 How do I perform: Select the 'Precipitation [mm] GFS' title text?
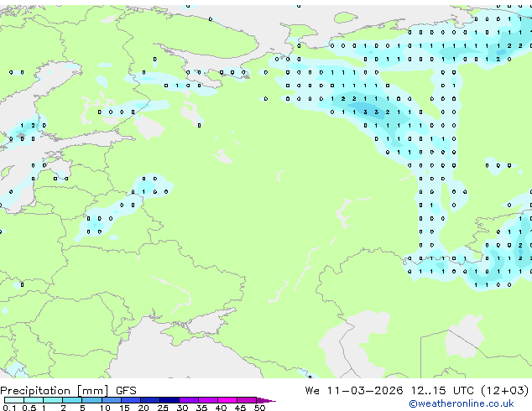68,391
